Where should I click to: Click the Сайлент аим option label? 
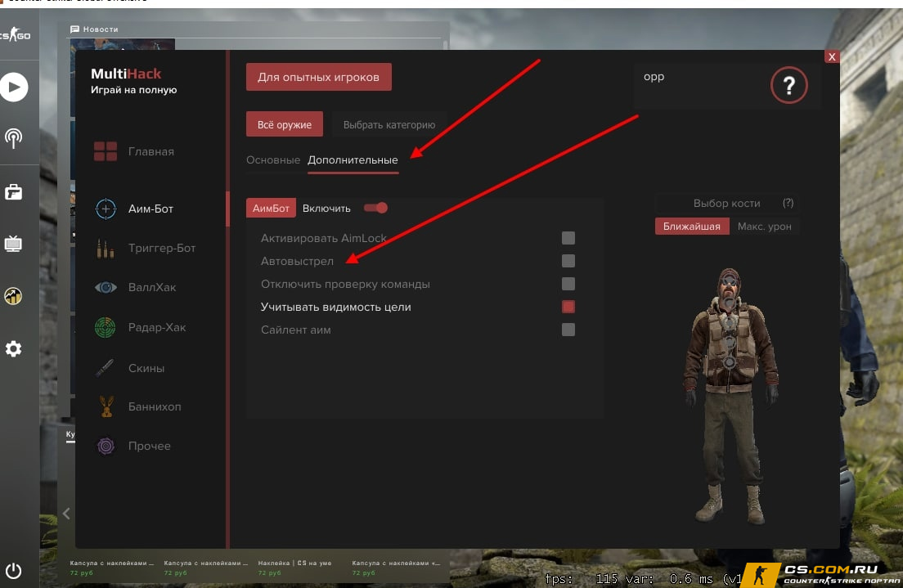pyautogui.click(x=296, y=330)
